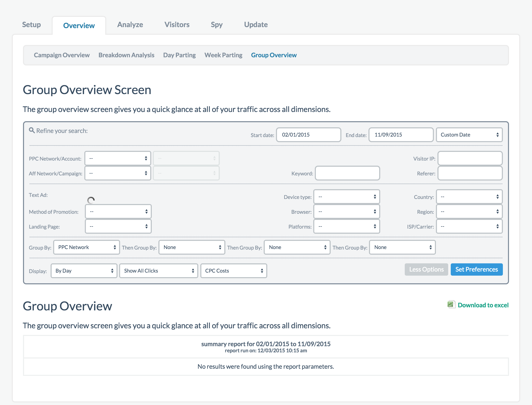
Task: Open the Group By PPC Network dropdown
Action: click(x=86, y=247)
